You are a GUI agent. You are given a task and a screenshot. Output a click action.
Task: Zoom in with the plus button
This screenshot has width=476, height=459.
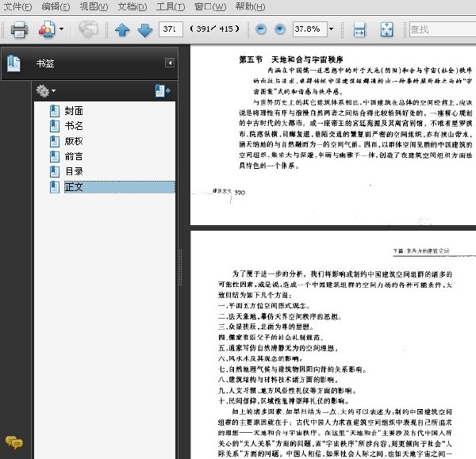[x=279, y=29]
